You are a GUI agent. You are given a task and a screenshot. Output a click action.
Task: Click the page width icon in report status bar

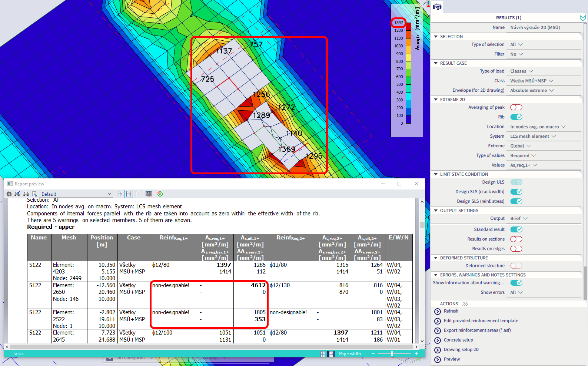[x=331, y=354]
